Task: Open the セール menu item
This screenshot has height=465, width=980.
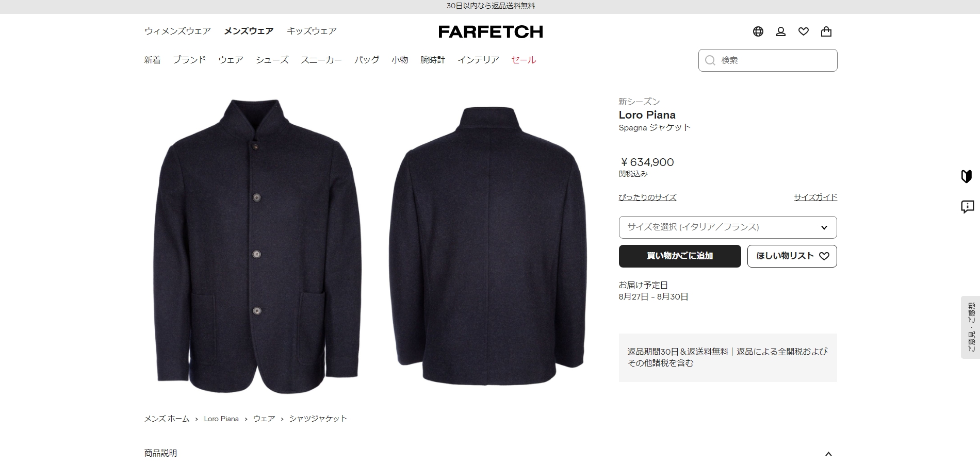Action: click(524, 60)
